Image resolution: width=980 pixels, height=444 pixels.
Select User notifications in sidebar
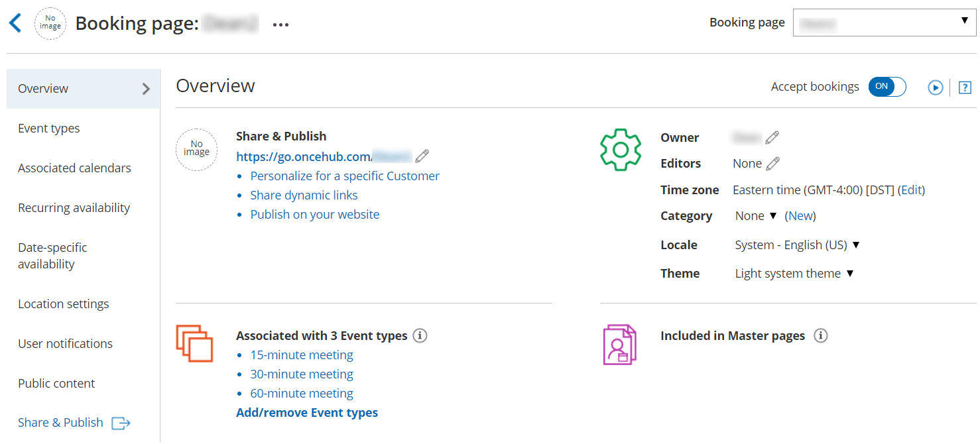tap(66, 344)
